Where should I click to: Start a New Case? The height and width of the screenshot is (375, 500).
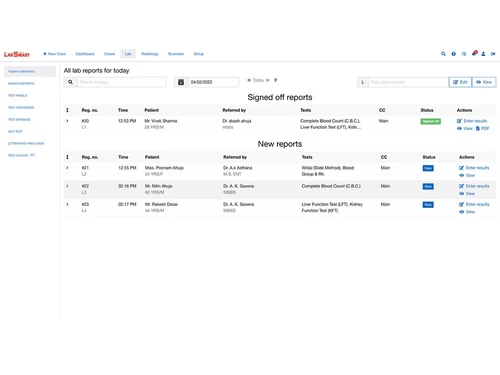54,54
